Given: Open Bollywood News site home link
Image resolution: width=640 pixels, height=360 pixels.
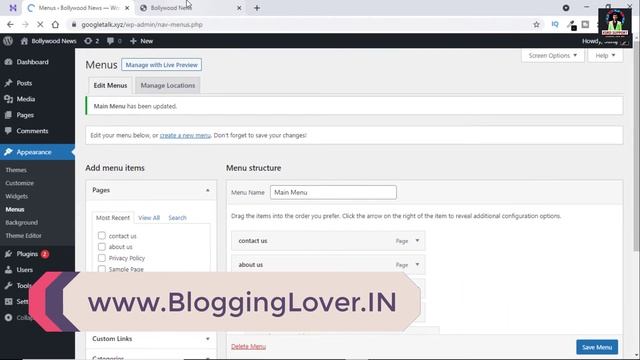Looking at the screenshot, I should [49, 41].
